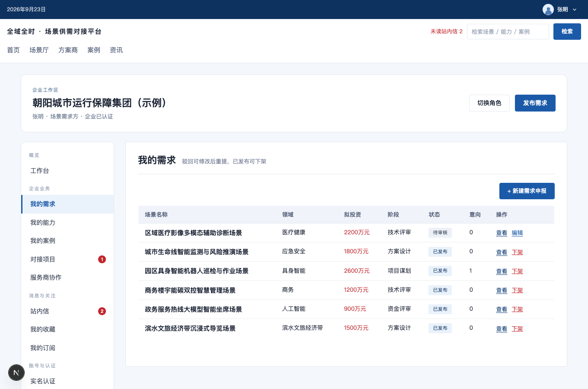Click the 2200万元 investment amount
Viewport: 588px width, 389px height.
[357, 233]
